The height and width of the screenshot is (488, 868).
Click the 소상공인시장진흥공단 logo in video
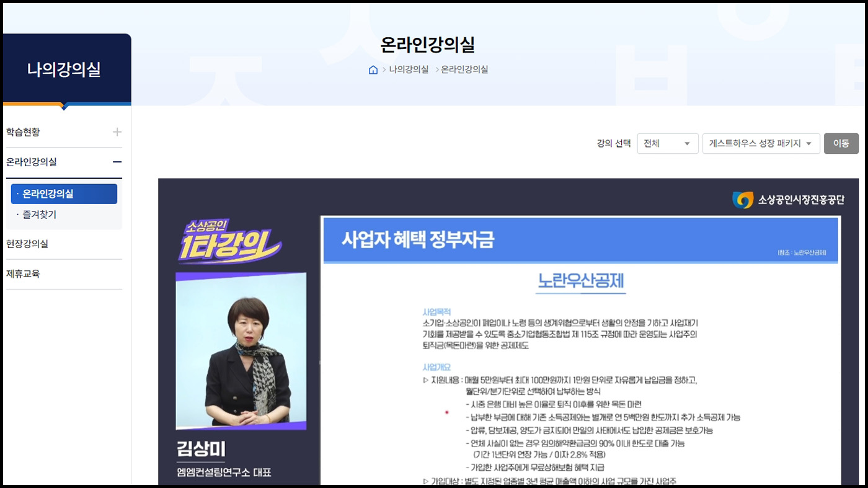click(788, 200)
